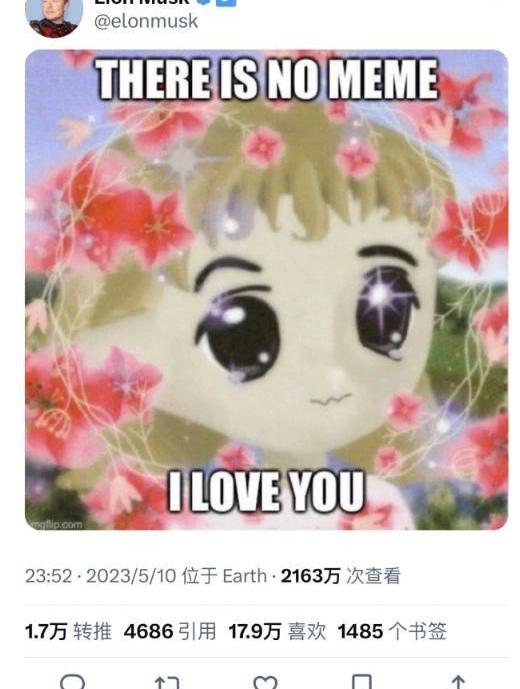Image resolution: width=520 pixels, height=689 pixels.
Task: Click the 1485 个书签 bookmarks count
Action: [x=392, y=631]
